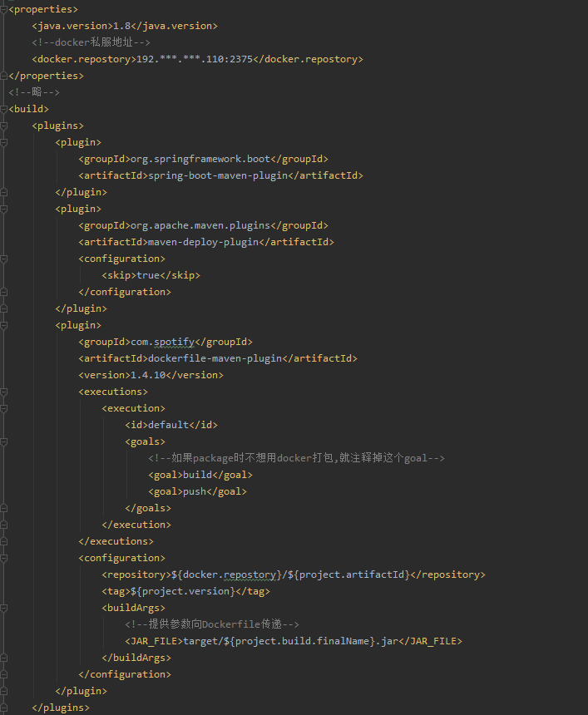
Task: Click fold marker at closing </buildArgs> tag
Action: point(3,658)
